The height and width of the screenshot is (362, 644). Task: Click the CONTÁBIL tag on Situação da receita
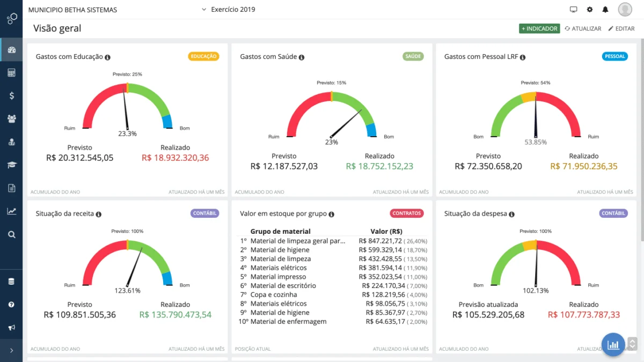[x=205, y=213]
